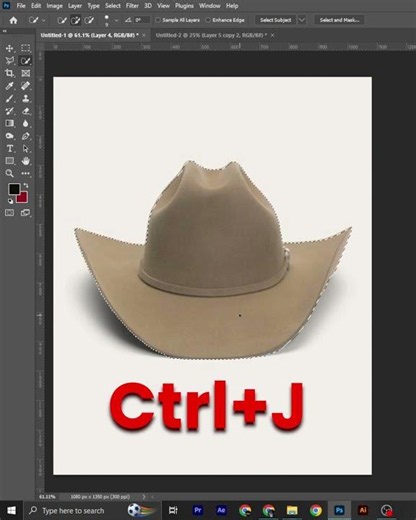The image size is (416, 520).
Task: Reset default foreground and background colors
Action: click(x=10, y=201)
